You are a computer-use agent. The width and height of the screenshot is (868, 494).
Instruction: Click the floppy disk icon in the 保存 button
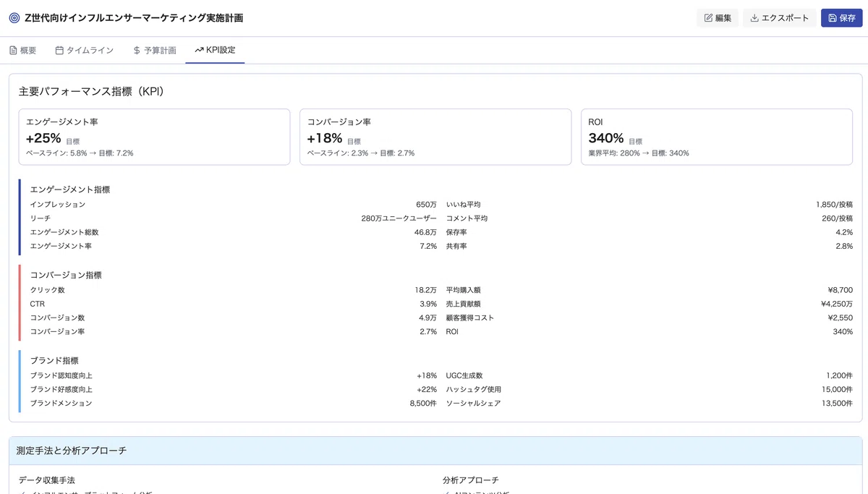pyautogui.click(x=833, y=18)
